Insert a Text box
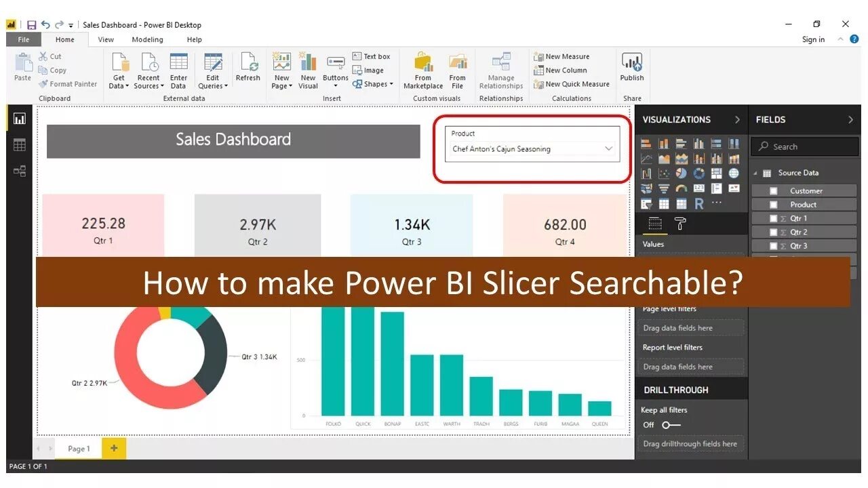 [x=371, y=57]
